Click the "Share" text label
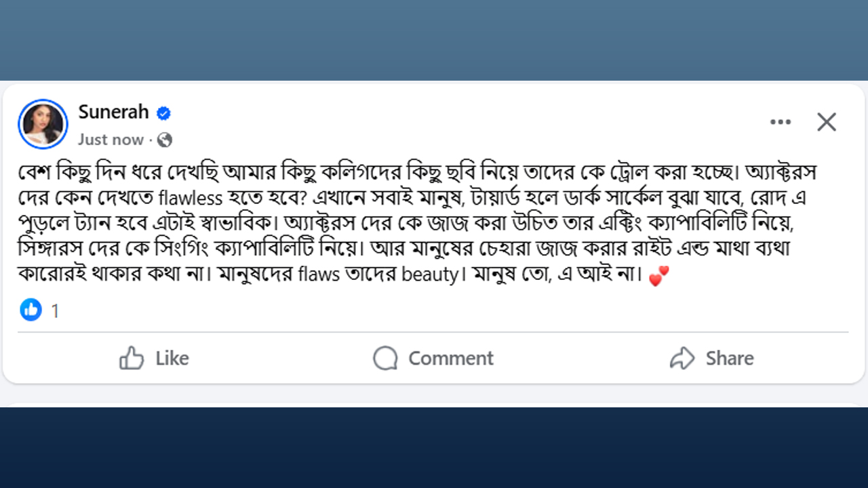The image size is (868, 488). point(730,358)
